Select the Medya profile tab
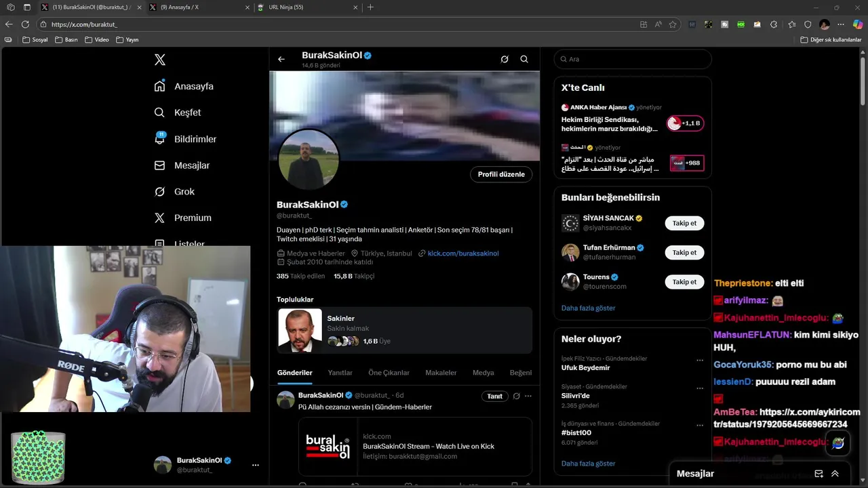 coord(484,373)
